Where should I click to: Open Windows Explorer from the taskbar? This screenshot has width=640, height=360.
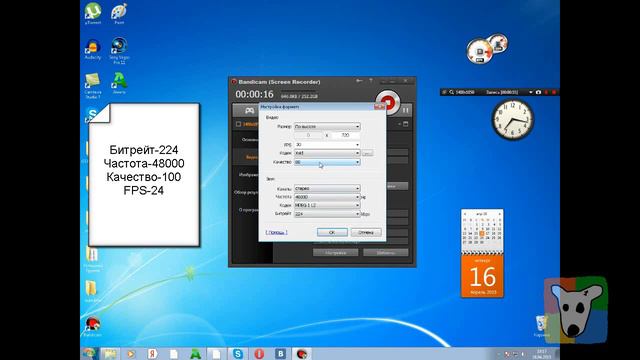pos(109,354)
